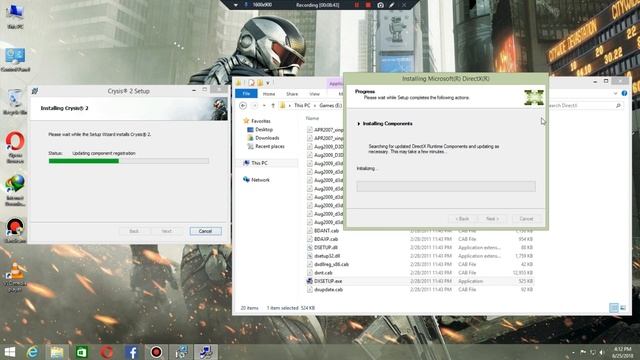Open Internet Download Manager desktop icon
This screenshot has width=640, height=360.
pyautogui.click(x=15, y=190)
